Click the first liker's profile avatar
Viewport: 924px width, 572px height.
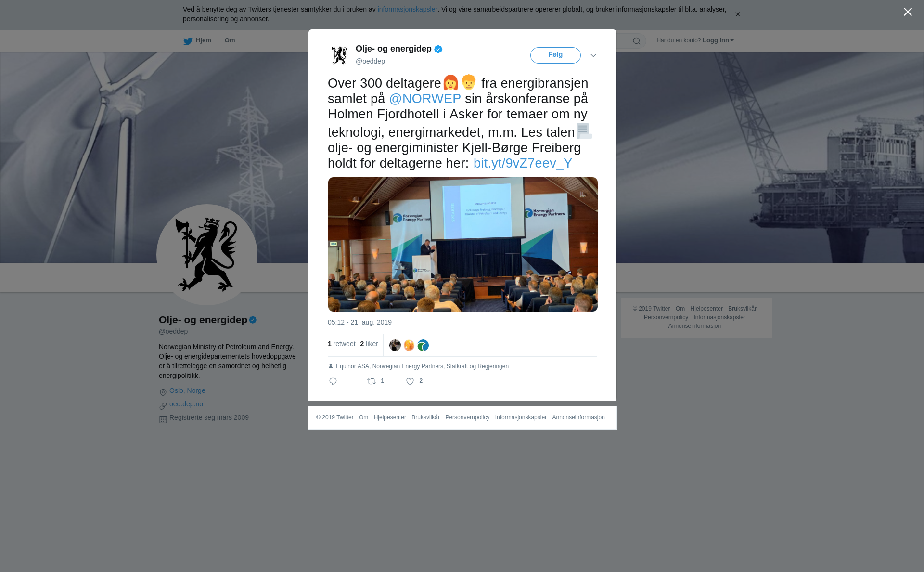tap(395, 345)
